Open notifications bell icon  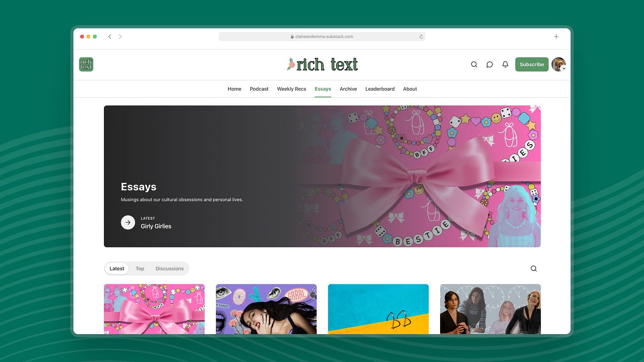[505, 65]
